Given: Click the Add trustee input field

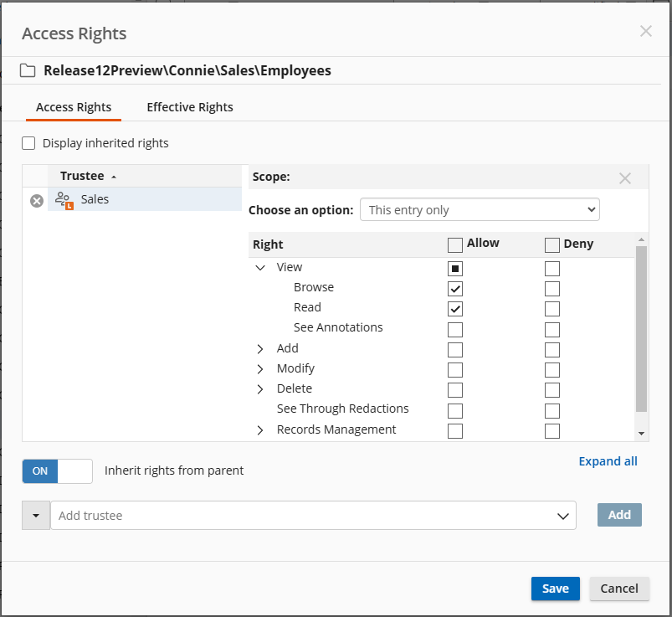Looking at the screenshot, I should click(x=301, y=516).
